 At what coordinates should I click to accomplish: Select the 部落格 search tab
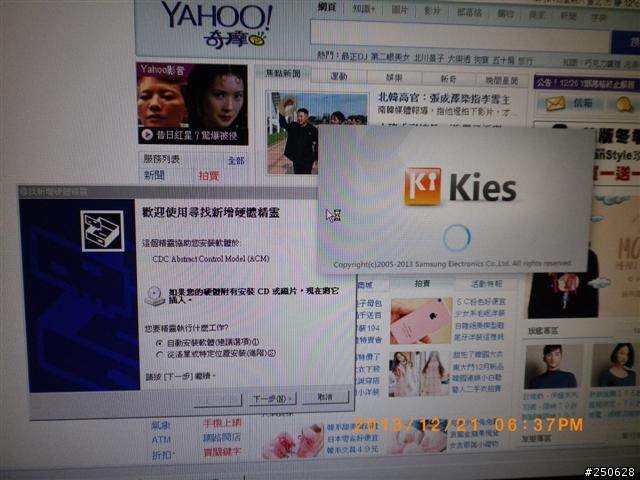click(469, 12)
